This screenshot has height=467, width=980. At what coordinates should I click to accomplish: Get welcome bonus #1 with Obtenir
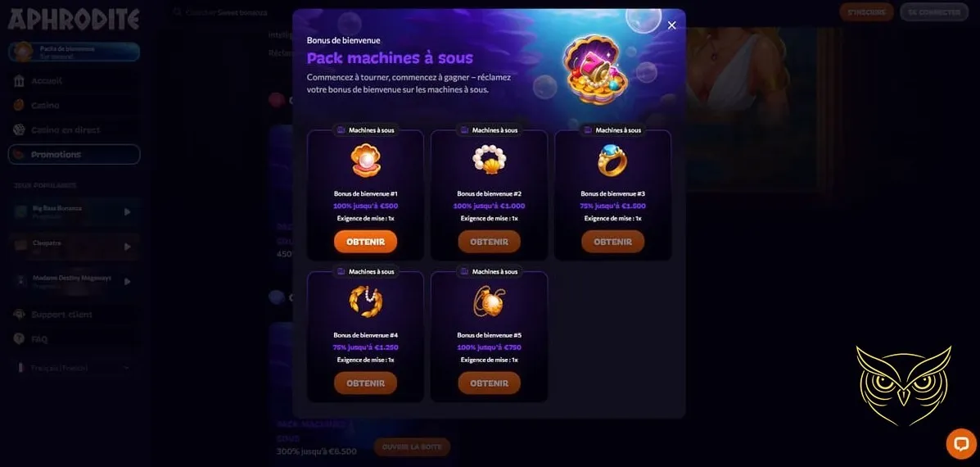(x=366, y=242)
